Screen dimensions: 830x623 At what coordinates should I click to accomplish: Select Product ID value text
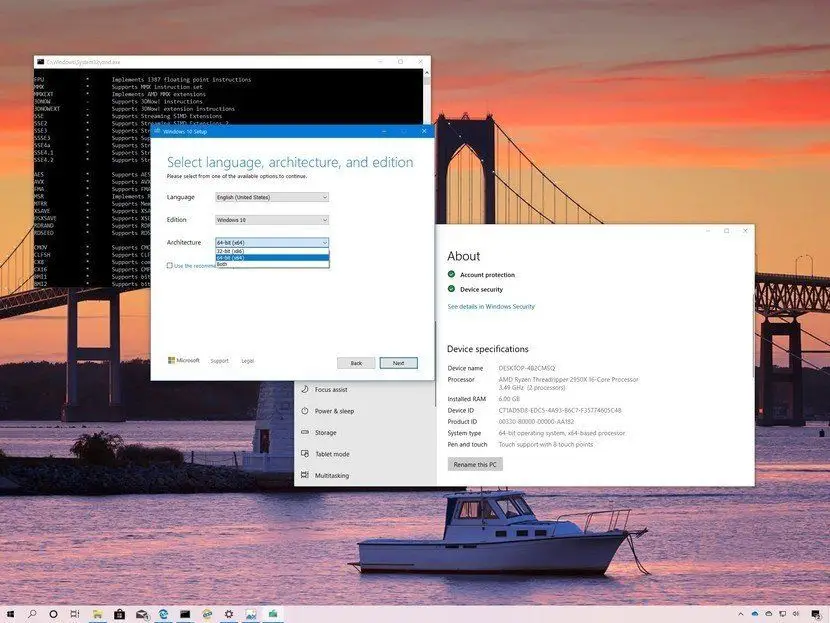coord(536,422)
